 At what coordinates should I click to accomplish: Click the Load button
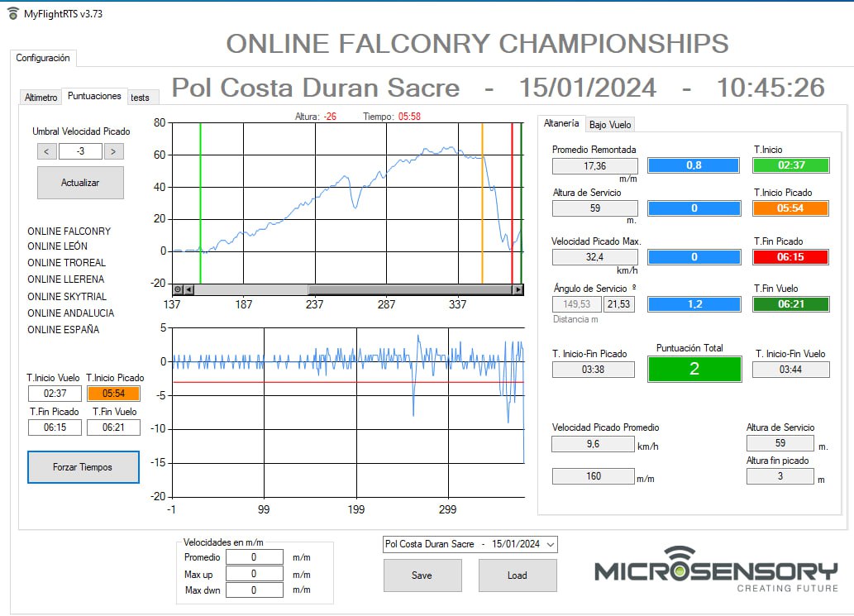518,575
